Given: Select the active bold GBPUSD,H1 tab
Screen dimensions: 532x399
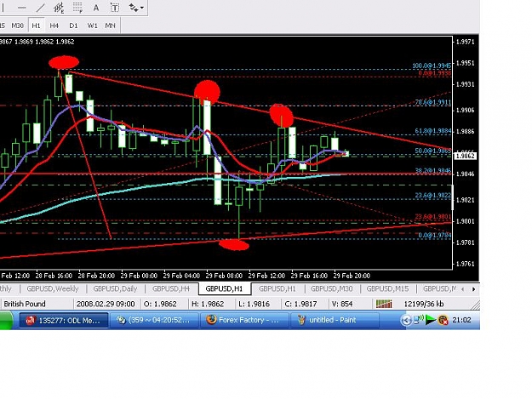Looking at the screenshot, I should pos(224,288).
